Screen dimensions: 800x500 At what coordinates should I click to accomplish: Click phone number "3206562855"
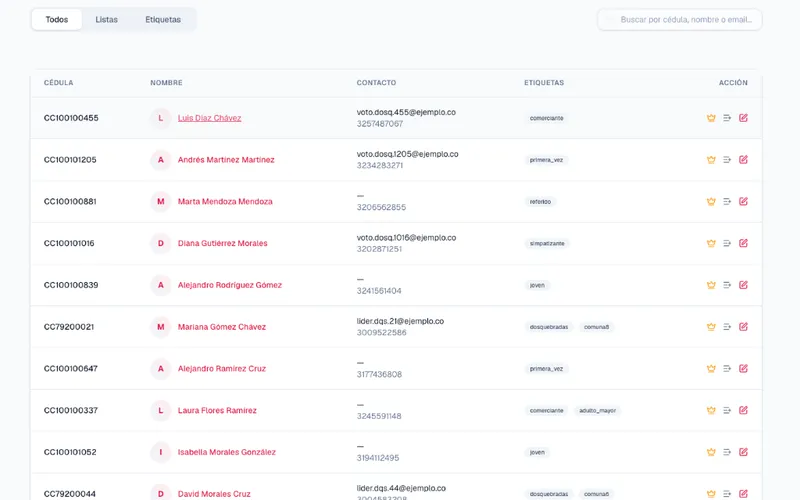click(381, 207)
